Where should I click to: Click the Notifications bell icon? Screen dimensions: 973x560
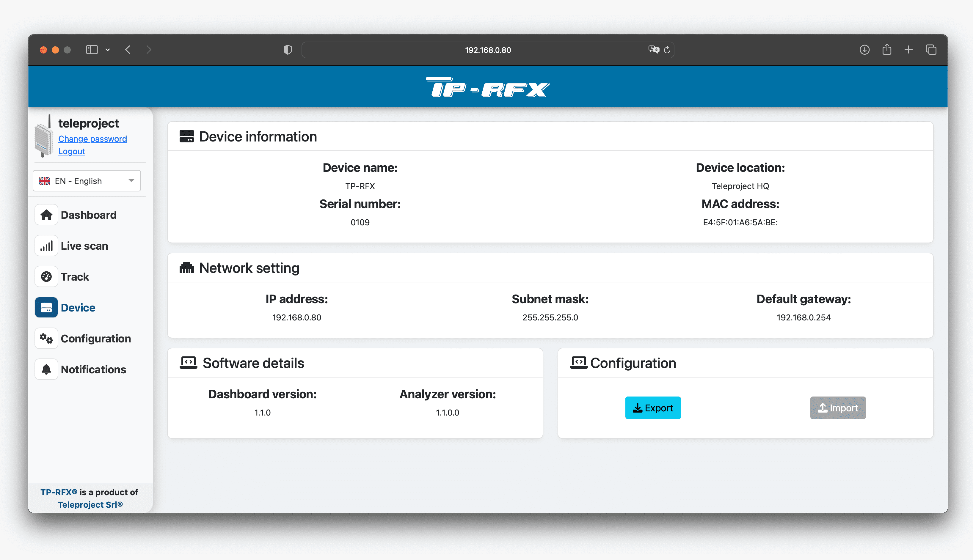pyautogui.click(x=46, y=369)
